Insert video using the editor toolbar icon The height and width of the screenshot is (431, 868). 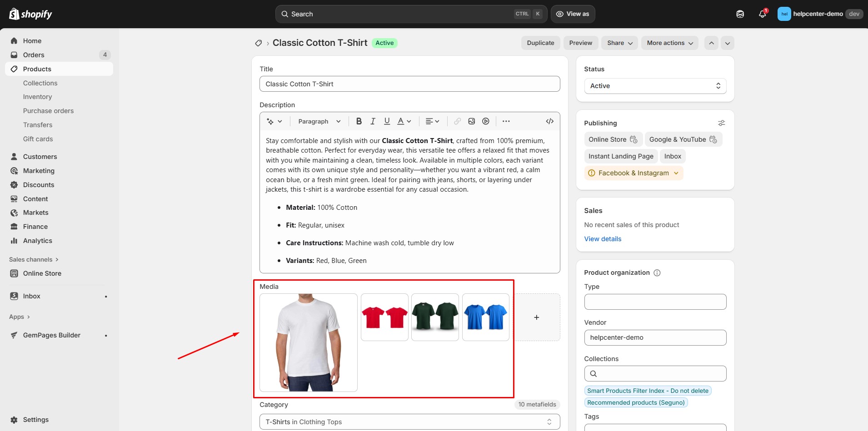(x=486, y=121)
